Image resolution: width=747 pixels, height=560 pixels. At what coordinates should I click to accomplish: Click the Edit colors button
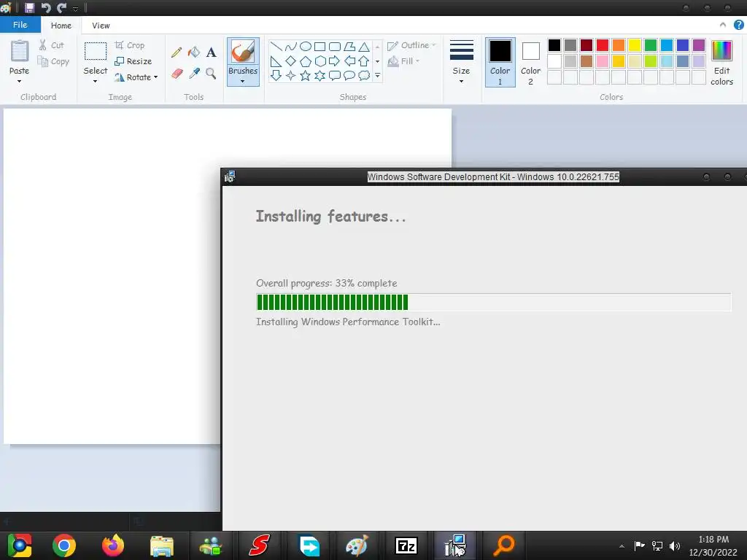tap(721, 63)
